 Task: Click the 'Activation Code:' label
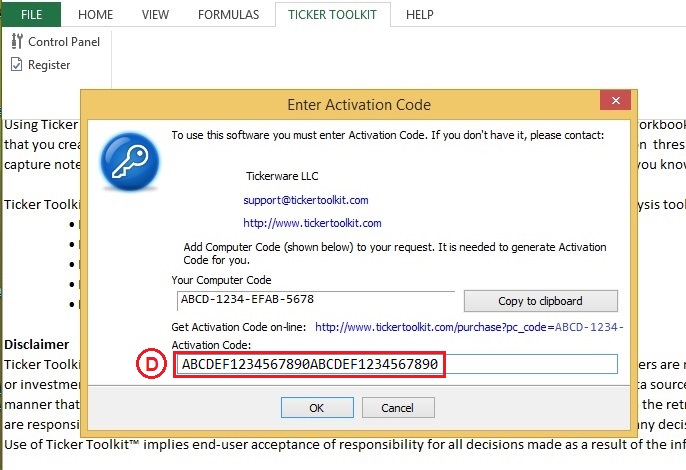click(x=211, y=345)
